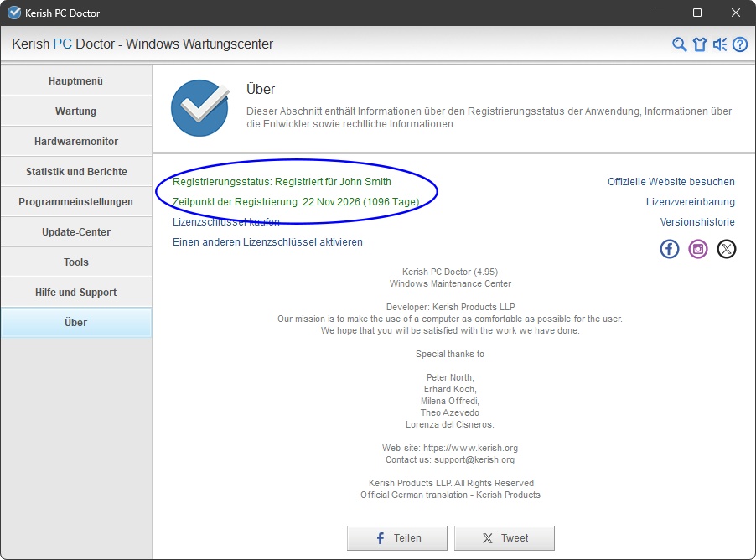Open the X (Twitter) round icon
This screenshot has height=560, width=756.
727,249
